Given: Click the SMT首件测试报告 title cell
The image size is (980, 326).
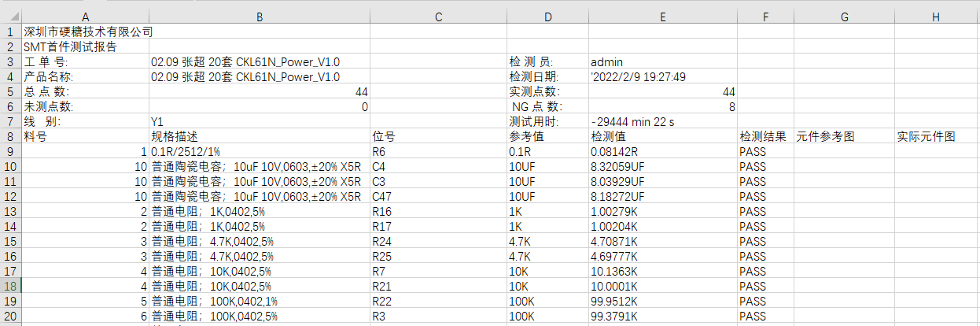Looking at the screenshot, I should [x=85, y=47].
